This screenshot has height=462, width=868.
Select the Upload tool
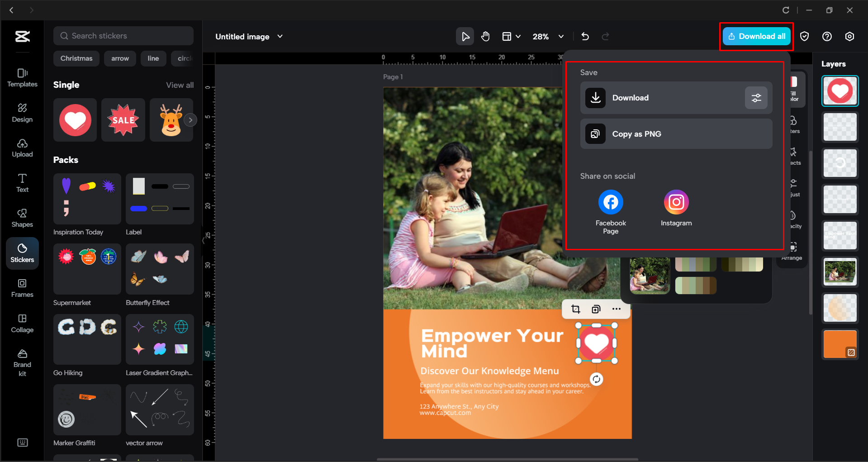[22, 148]
